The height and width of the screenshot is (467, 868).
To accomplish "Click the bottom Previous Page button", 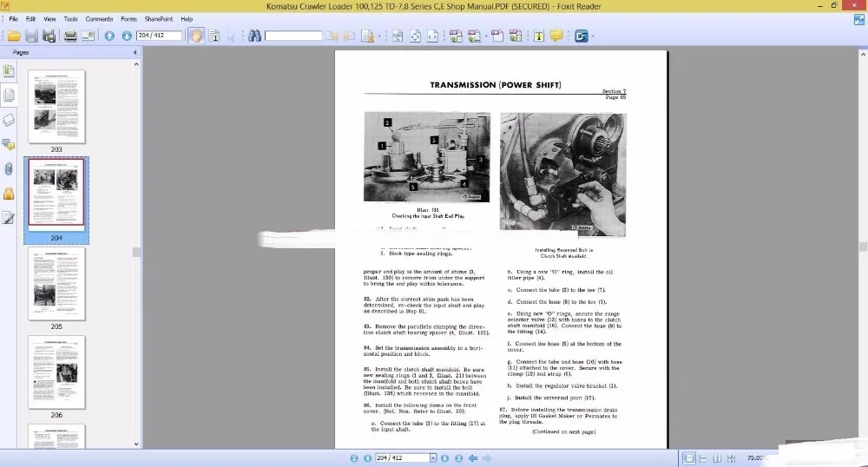I will click(x=367, y=458).
